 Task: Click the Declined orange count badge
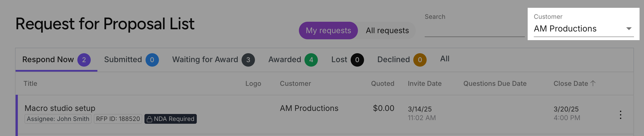pos(420,60)
